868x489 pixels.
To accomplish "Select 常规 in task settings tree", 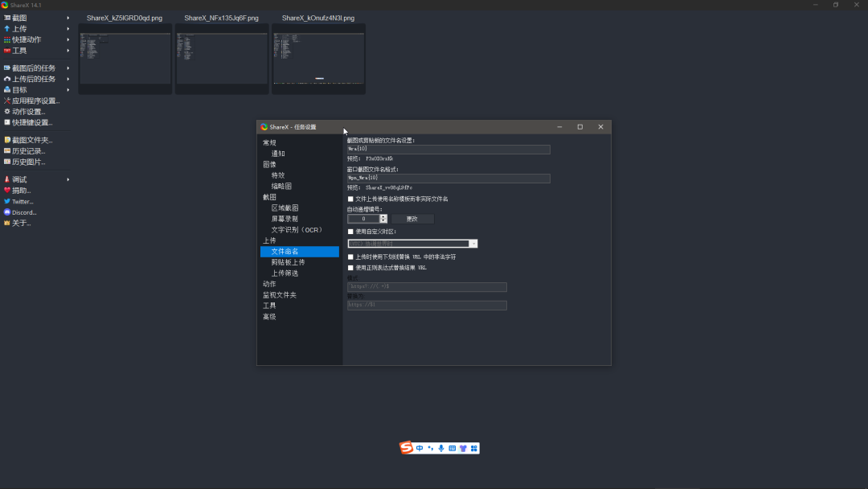I will (269, 143).
